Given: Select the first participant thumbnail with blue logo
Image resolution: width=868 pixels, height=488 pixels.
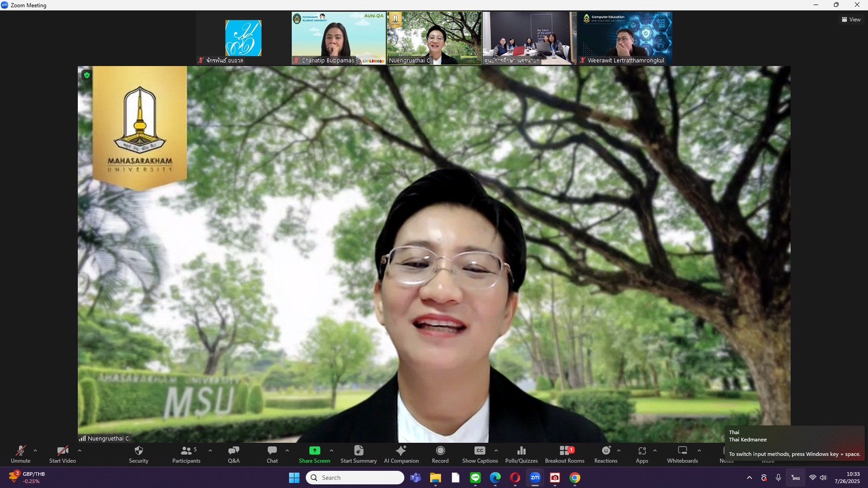Looking at the screenshot, I should pyautogui.click(x=243, y=38).
